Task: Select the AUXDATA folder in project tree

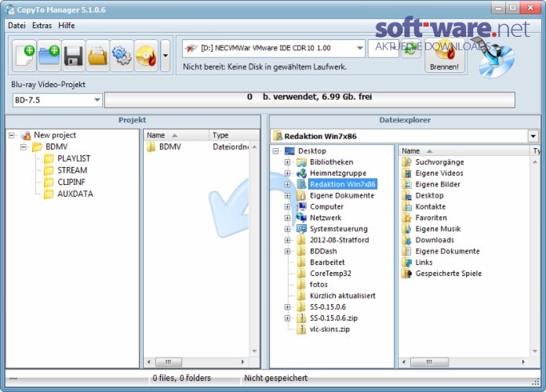Action: (75, 194)
